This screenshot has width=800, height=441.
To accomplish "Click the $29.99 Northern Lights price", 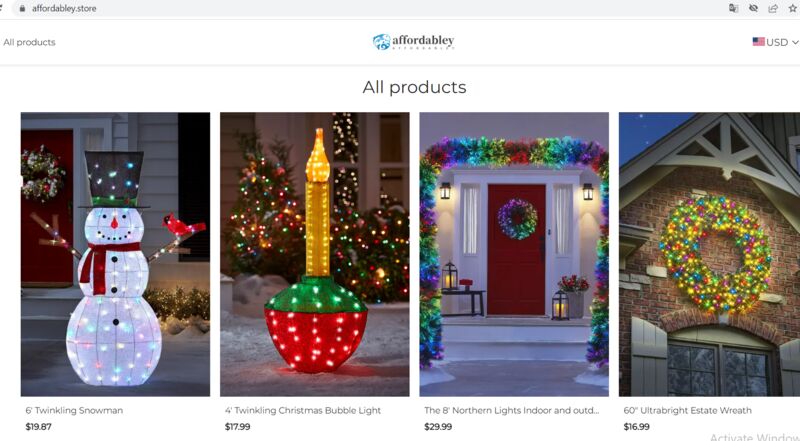I will [x=438, y=427].
